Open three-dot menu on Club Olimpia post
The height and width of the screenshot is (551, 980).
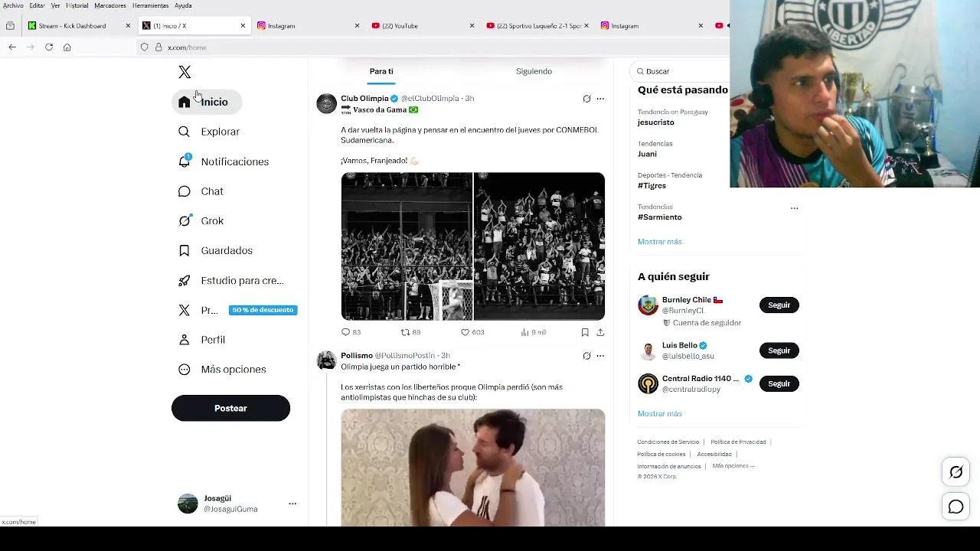(600, 99)
